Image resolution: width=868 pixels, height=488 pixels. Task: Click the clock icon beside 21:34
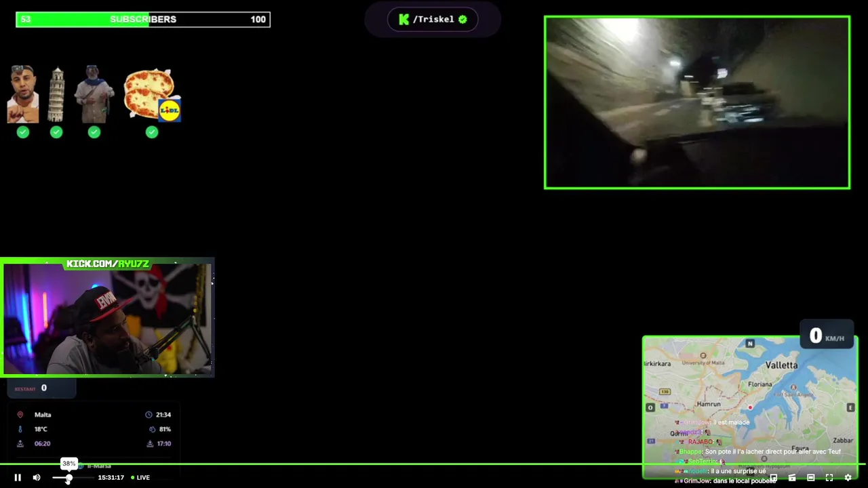coord(149,415)
